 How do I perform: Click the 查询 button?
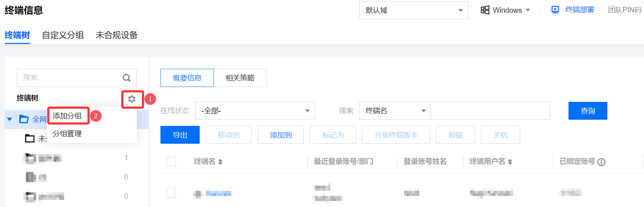tap(587, 111)
